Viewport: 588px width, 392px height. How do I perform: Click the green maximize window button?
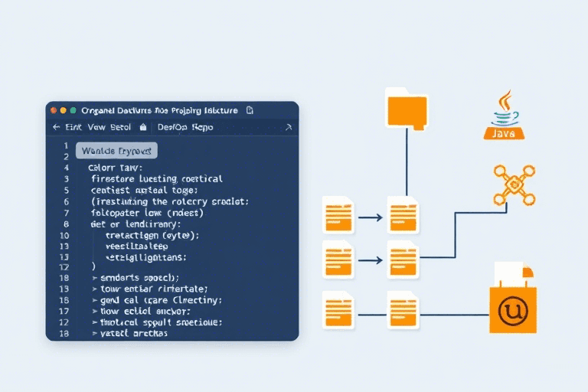click(74, 110)
